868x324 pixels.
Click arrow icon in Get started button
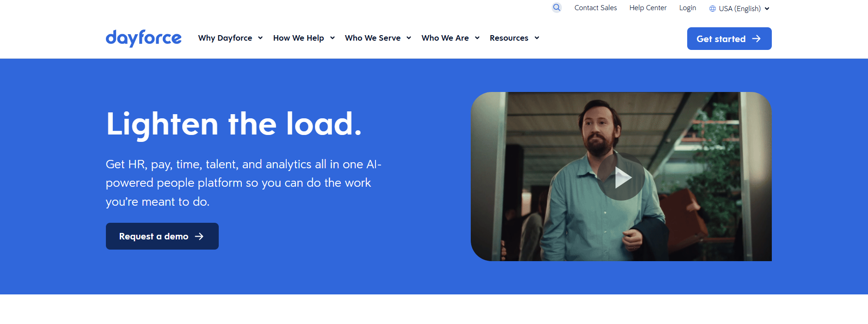coord(757,39)
